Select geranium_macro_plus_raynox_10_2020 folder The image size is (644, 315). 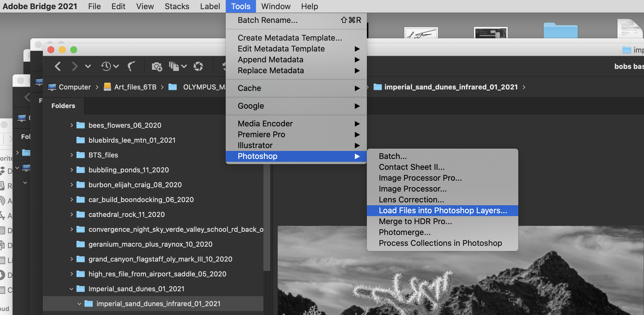[x=150, y=244]
